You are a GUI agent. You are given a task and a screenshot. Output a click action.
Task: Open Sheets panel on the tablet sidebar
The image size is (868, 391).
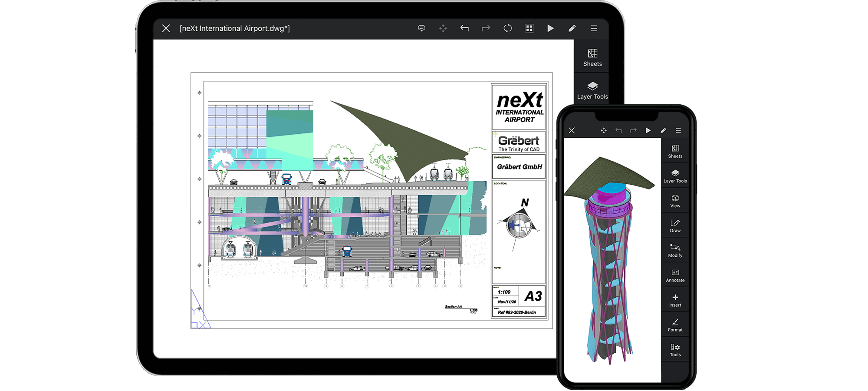click(592, 57)
